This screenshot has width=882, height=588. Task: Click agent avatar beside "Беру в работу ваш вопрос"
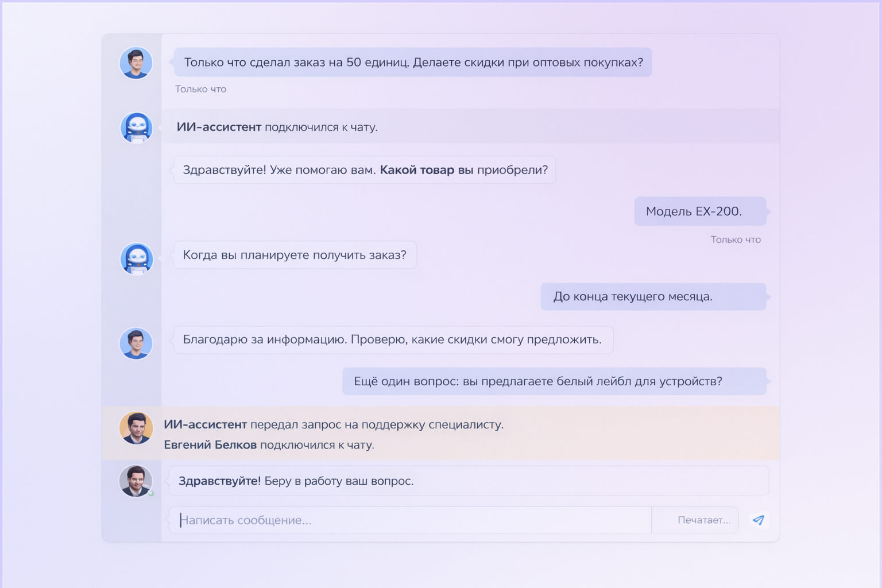(x=136, y=481)
